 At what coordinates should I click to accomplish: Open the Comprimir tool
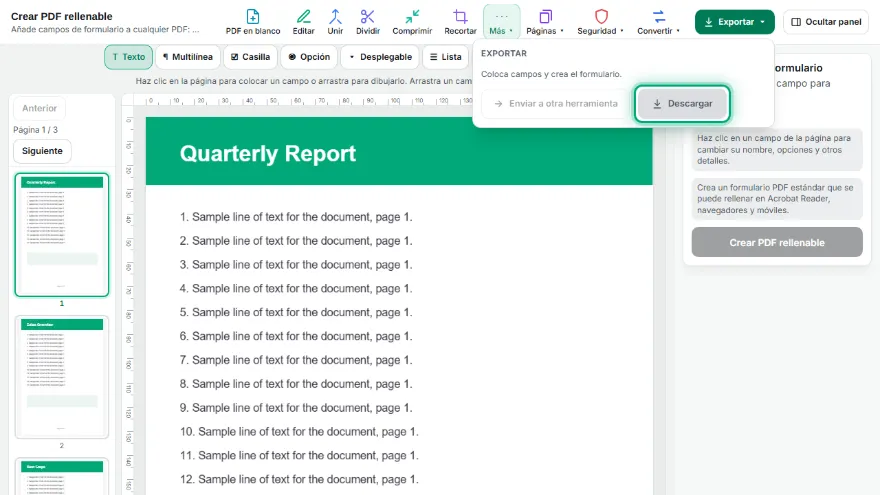coord(412,22)
